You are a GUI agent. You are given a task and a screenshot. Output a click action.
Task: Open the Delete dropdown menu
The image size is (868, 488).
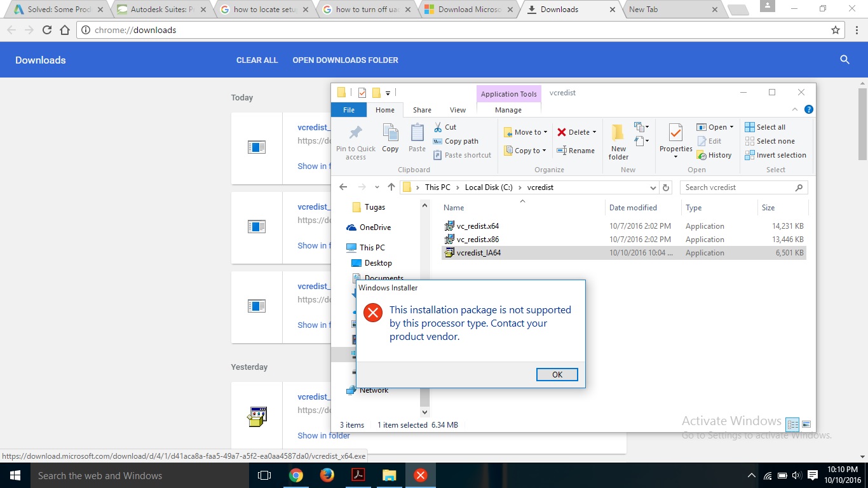(594, 132)
